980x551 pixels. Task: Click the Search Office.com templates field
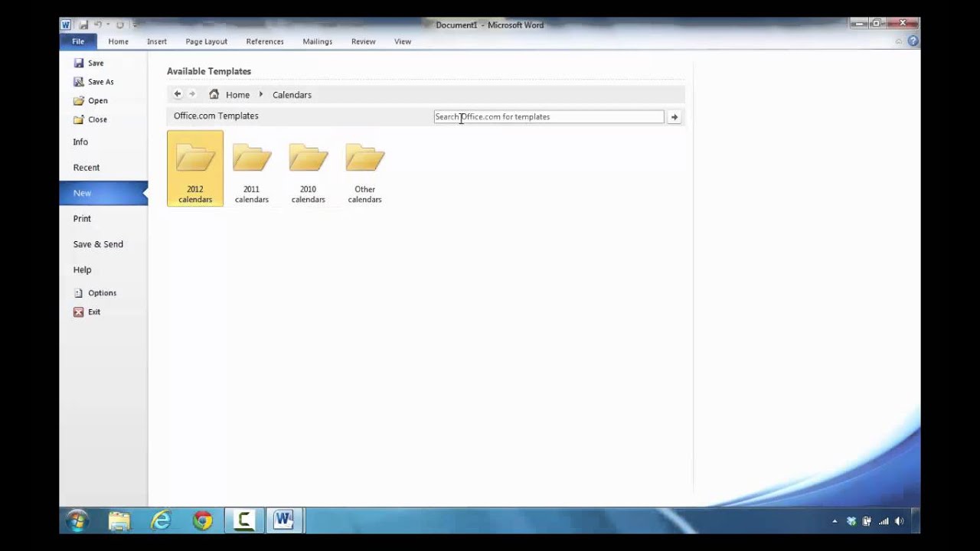coord(549,117)
